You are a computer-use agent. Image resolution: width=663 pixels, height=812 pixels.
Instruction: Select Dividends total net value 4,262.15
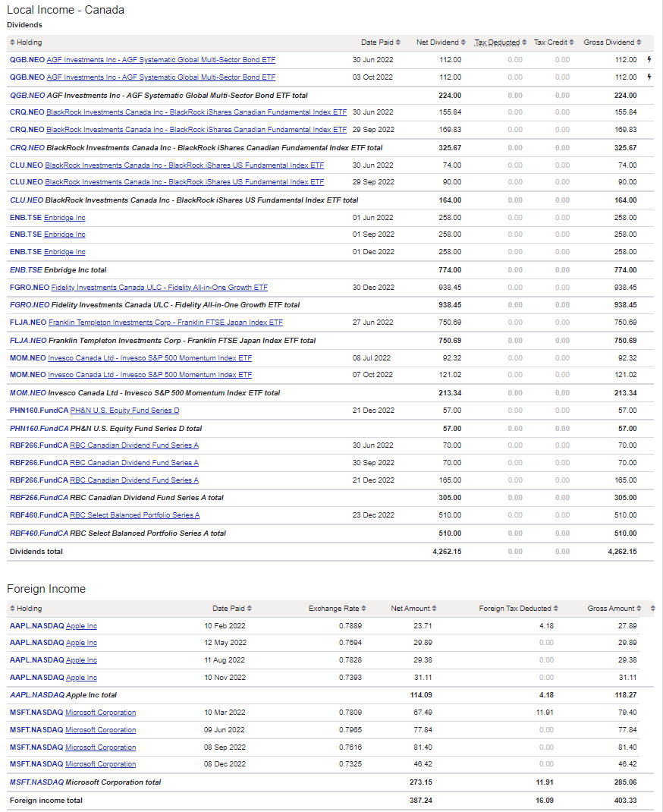pyautogui.click(x=447, y=552)
